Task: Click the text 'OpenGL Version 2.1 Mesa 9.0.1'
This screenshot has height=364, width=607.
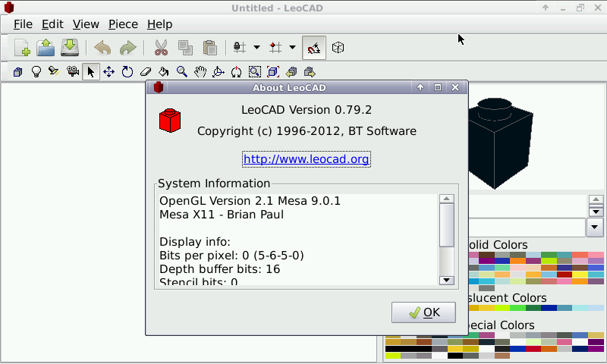Action: click(250, 201)
